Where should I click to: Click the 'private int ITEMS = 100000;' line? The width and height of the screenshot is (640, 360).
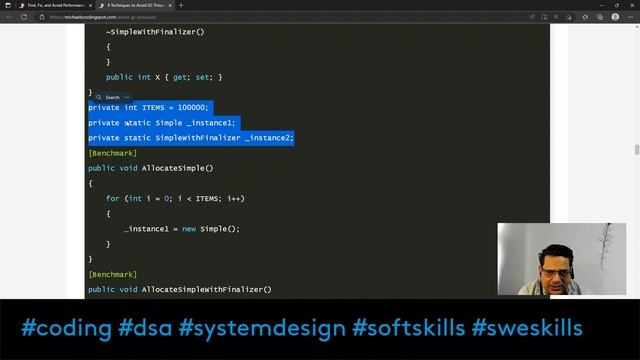pyautogui.click(x=148, y=108)
